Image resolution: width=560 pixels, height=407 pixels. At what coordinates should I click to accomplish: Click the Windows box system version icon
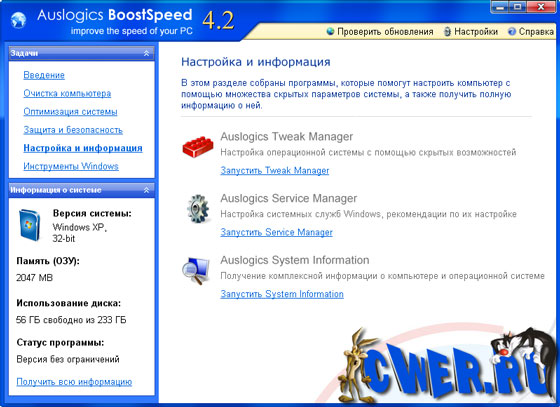point(30,225)
